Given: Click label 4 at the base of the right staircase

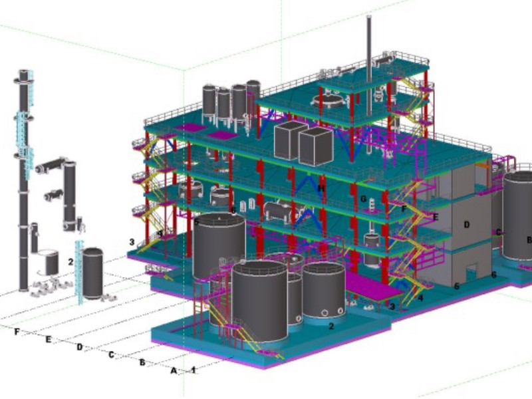Looking at the screenshot, I should pyautogui.click(x=421, y=298).
